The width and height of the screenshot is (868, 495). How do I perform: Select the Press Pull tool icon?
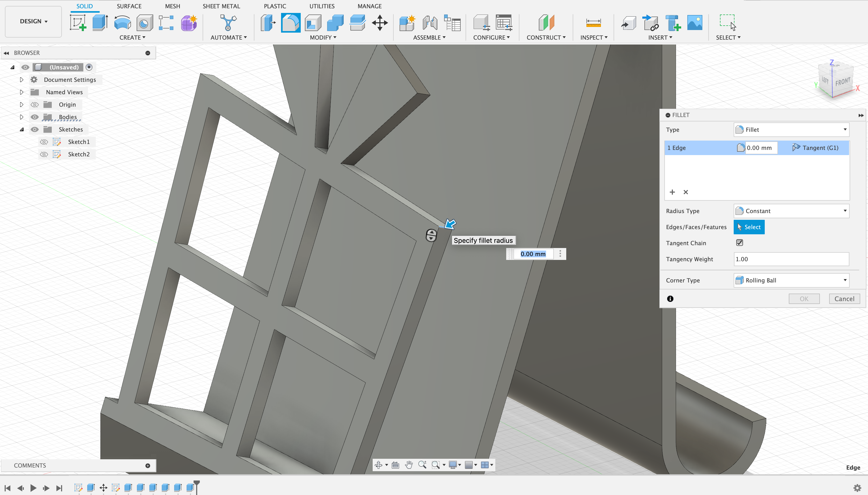[268, 23]
